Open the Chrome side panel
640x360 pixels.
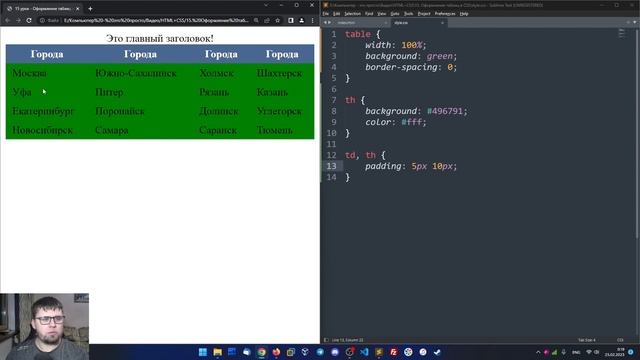click(x=291, y=20)
